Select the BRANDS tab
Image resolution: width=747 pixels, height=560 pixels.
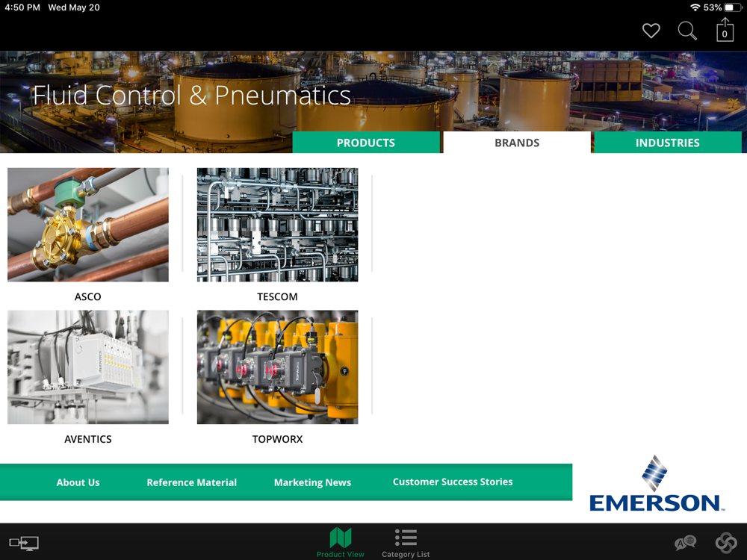[x=517, y=143]
